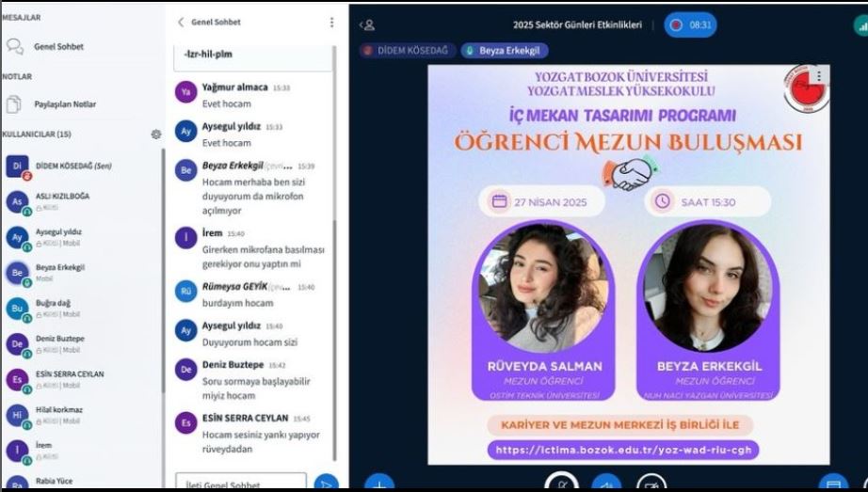Click the KULLANICILAR (15) heading

tap(37, 134)
